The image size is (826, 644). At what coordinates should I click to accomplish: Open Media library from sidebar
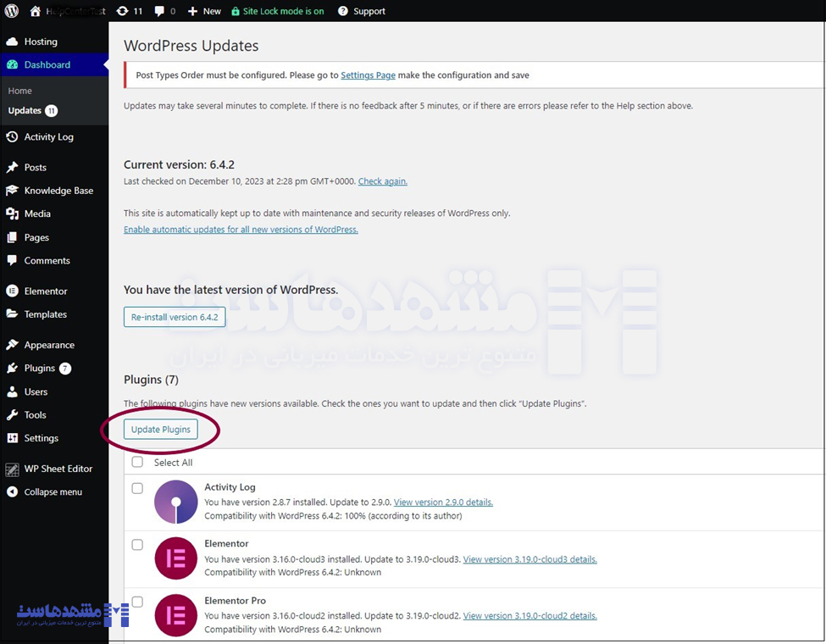[37, 214]
